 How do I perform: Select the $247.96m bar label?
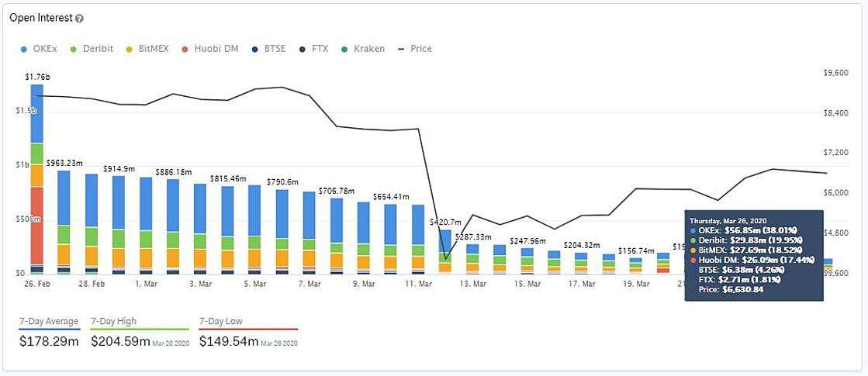528,241
